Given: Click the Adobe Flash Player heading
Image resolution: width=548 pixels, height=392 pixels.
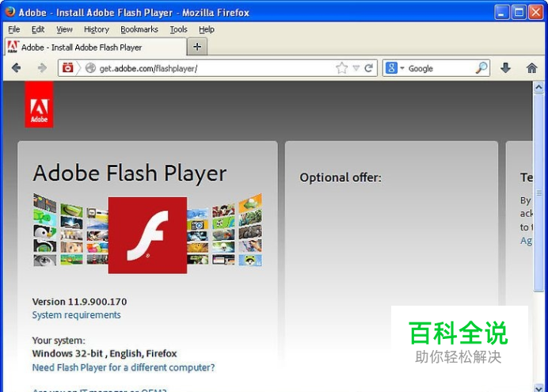Looking at the screenshot, I should [130, 173].
